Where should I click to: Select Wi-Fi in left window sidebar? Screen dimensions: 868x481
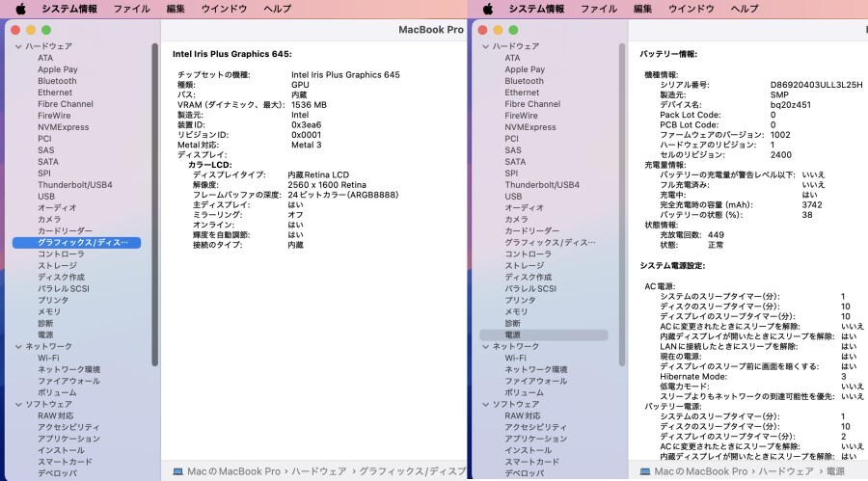[x=48, y=359]
